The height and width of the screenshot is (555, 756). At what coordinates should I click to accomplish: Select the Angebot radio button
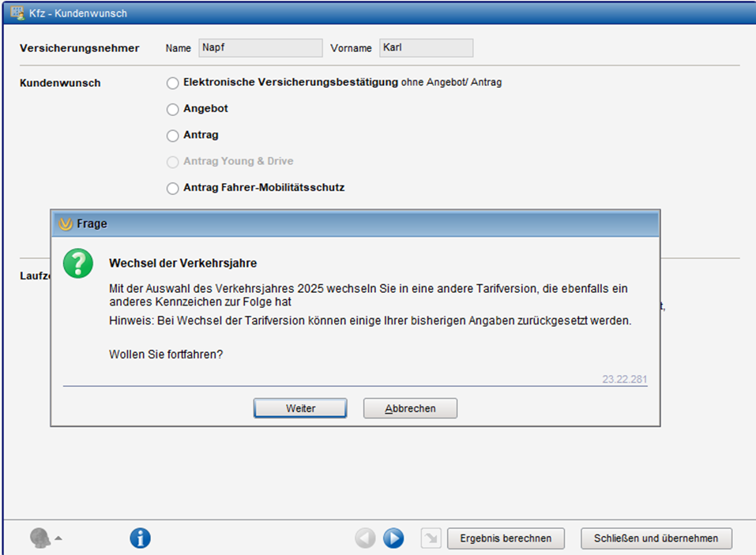[173, 109]
